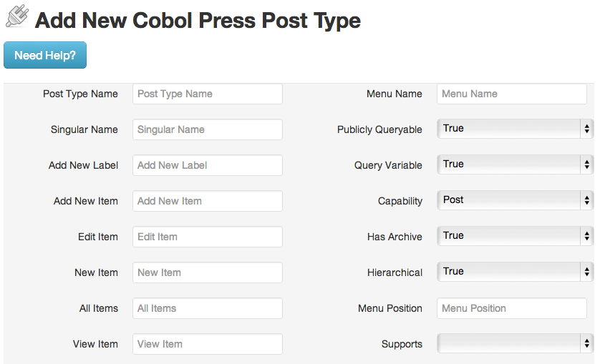Select the Add New Label text box
Image resolution: width=600 pixels, height=364 pixels.
[x=208, y=165]
